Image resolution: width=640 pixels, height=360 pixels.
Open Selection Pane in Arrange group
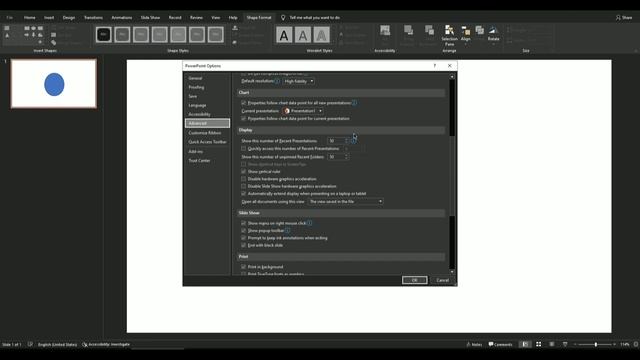(x=449, y=36)
